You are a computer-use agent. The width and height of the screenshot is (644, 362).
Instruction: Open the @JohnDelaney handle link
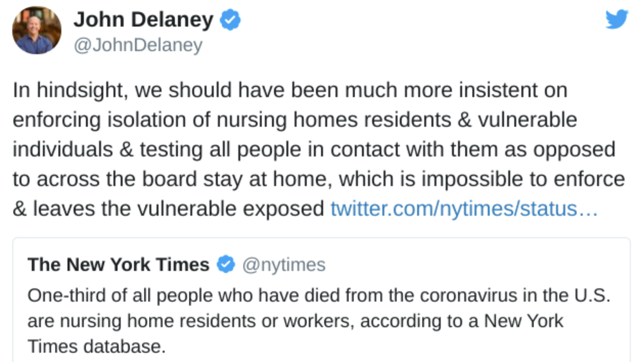pos(138,45)
